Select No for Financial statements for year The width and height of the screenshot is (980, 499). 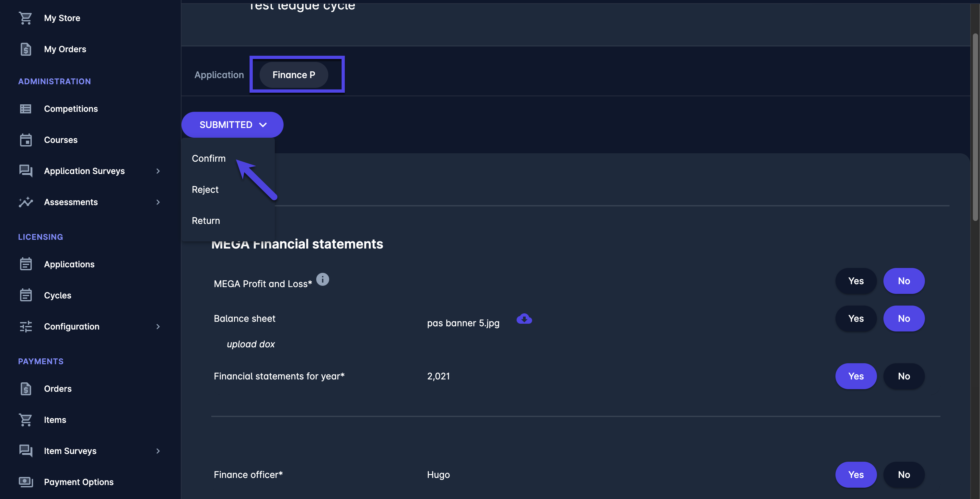[904, 376]
